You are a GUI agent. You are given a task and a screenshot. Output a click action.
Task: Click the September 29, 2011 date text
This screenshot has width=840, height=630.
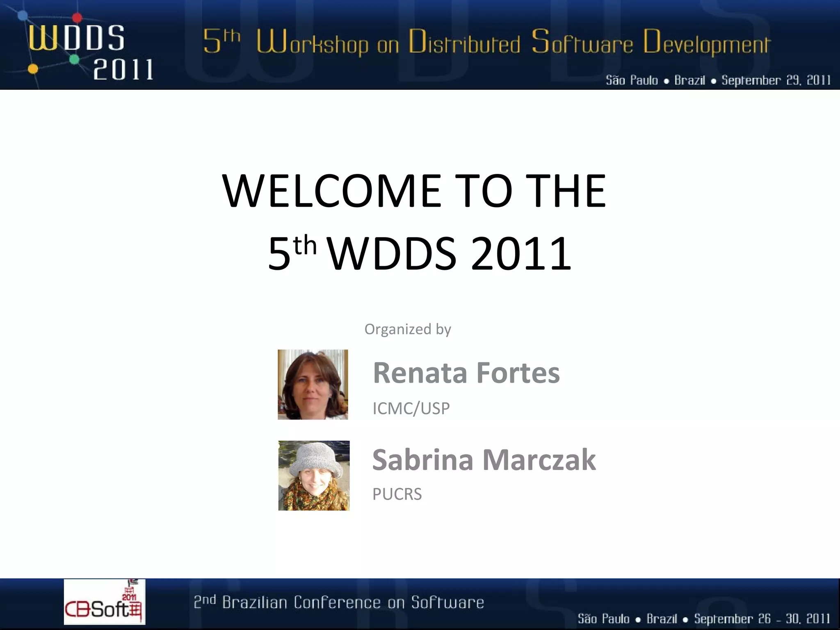pos(776,80)
